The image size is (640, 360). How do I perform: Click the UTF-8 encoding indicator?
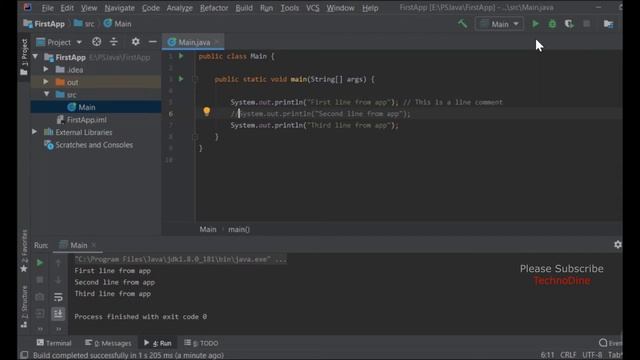(x=592, y=355)
